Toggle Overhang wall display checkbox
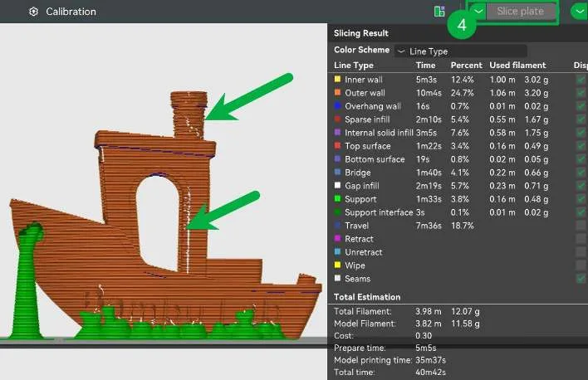The width and height of the screenshot is (588, 380). (x=581, y=106)
